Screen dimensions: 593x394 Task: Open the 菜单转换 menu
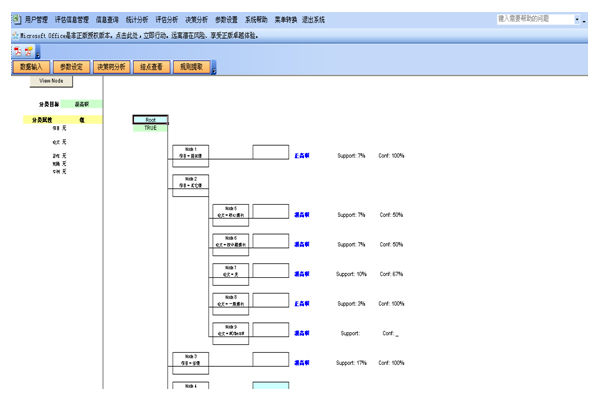coord(286,19)
